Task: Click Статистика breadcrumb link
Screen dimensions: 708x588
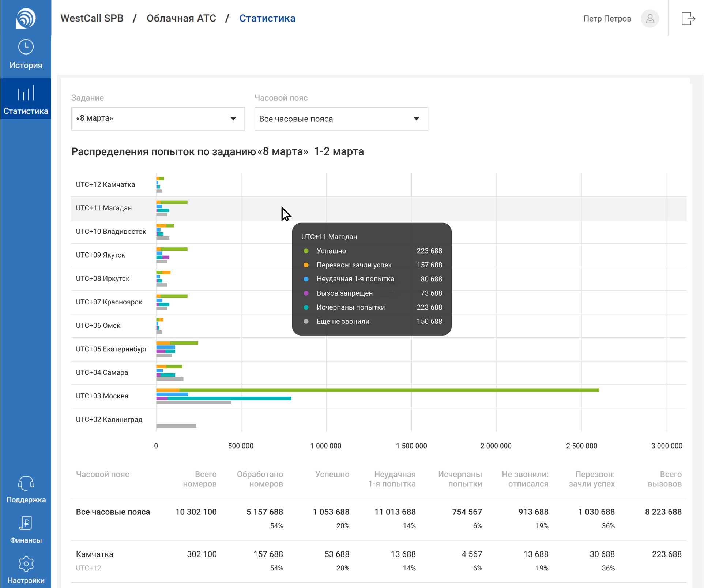Action: click(267, 18)
